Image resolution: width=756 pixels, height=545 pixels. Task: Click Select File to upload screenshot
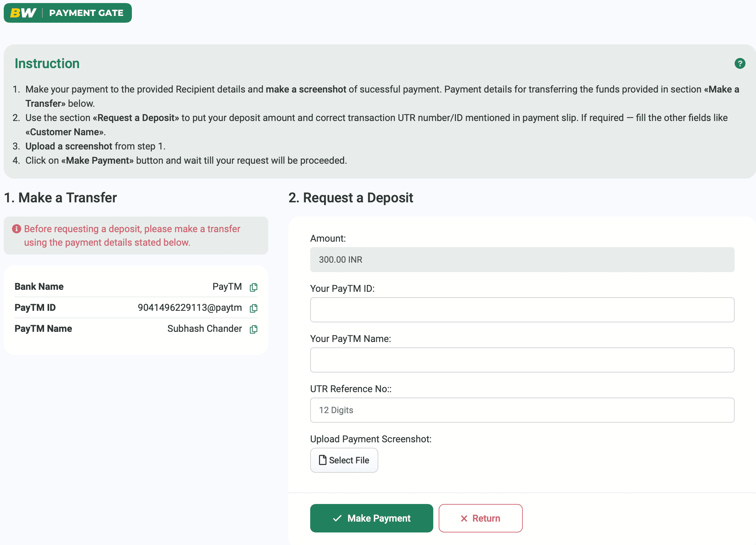click(x=344, y=460)
